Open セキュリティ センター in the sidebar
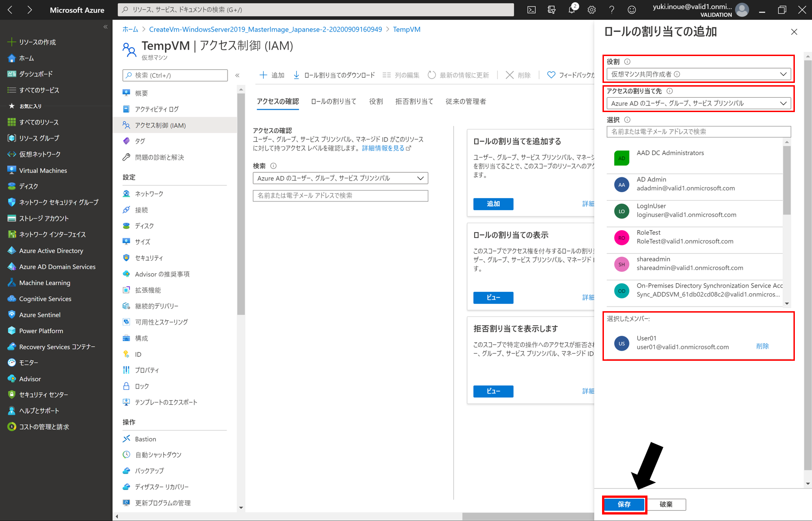This screenshot has height=521, width=812. (38, 395)
